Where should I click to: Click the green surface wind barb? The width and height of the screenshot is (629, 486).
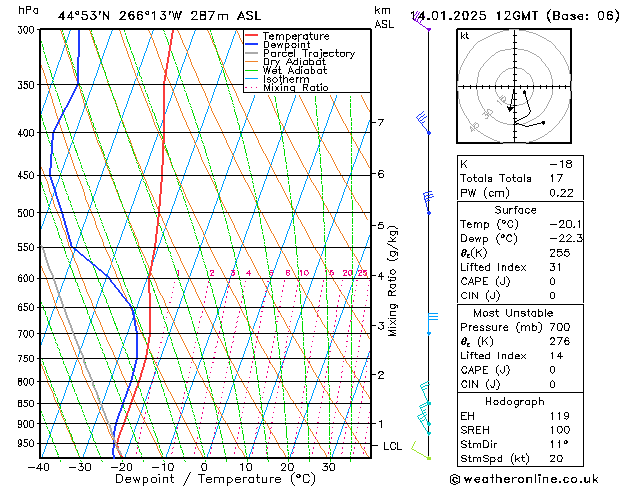pos(421,450)
